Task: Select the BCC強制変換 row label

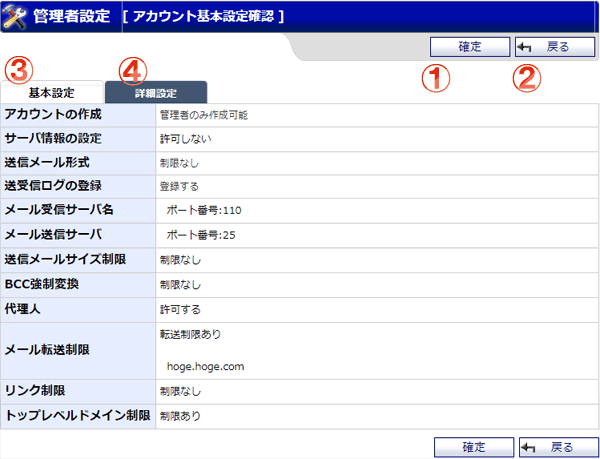Action: [42, 285]
